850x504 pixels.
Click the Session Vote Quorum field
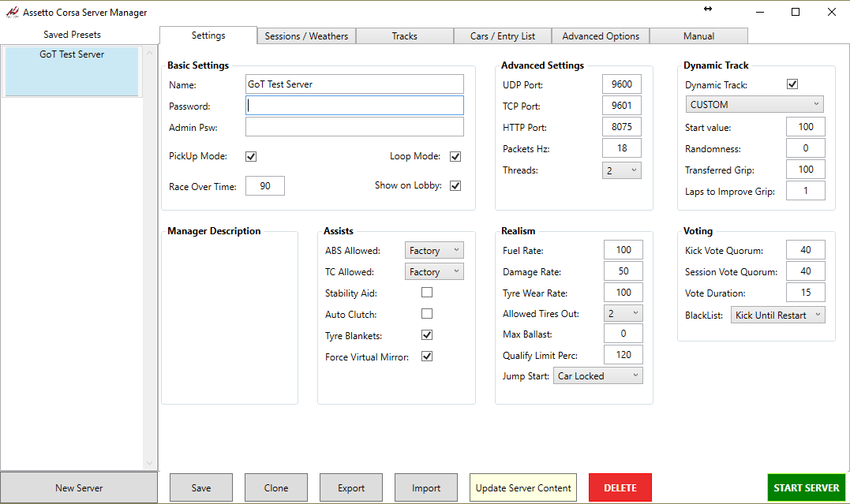click(806, 271)
